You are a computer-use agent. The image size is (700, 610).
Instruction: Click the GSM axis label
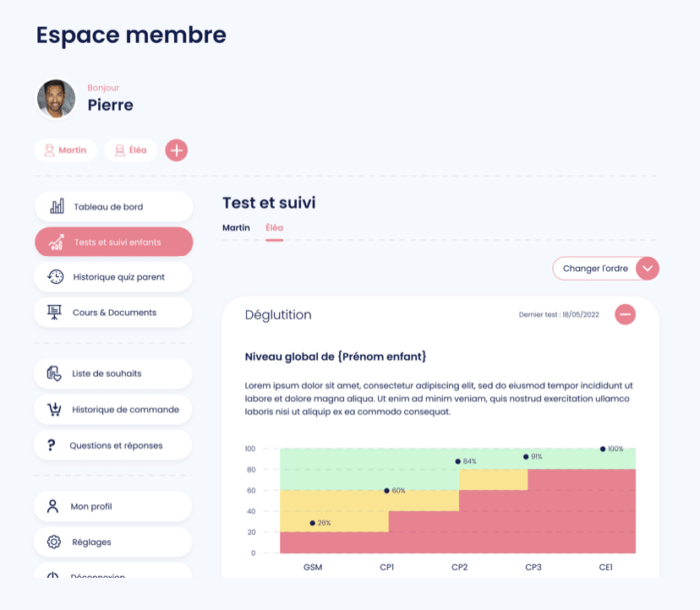[313, 567]
